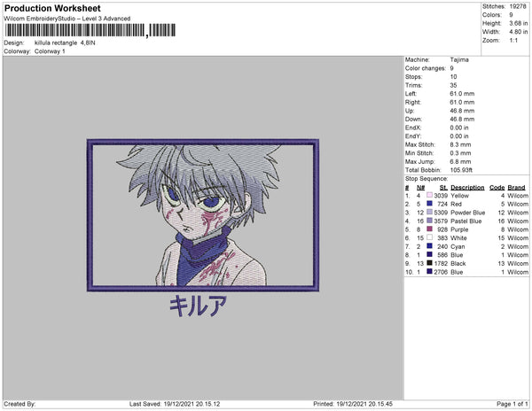Click the 'Last Saved: 19/12/2021 20.15.12' text
This screenshot has width=532, height=411.
(x=175, y=404)
